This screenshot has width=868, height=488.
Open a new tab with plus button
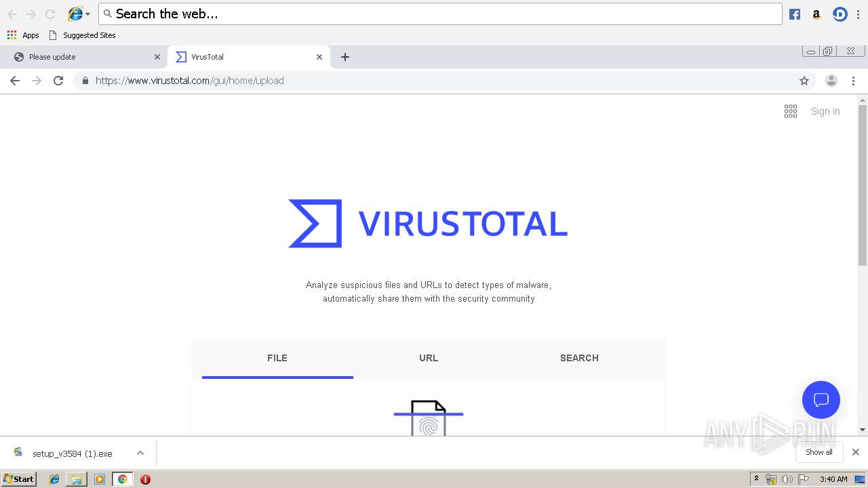(x=345, y=57)
